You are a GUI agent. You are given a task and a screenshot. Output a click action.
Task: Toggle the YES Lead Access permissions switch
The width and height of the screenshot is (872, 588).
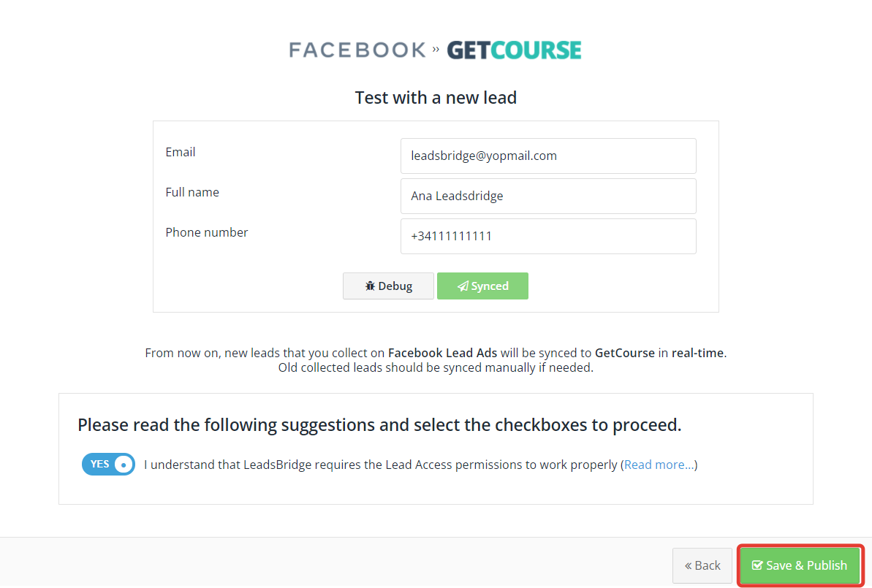[108, 464]
